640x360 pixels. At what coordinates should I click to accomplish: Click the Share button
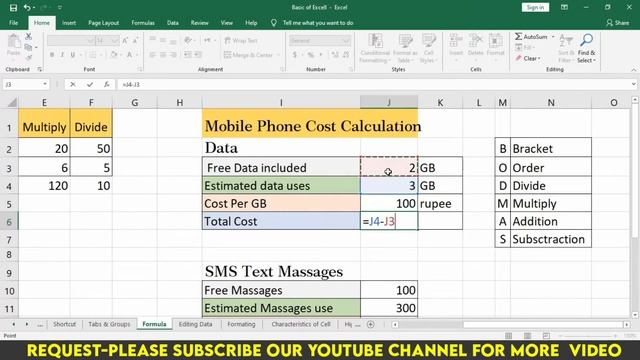tap(618, 23)
